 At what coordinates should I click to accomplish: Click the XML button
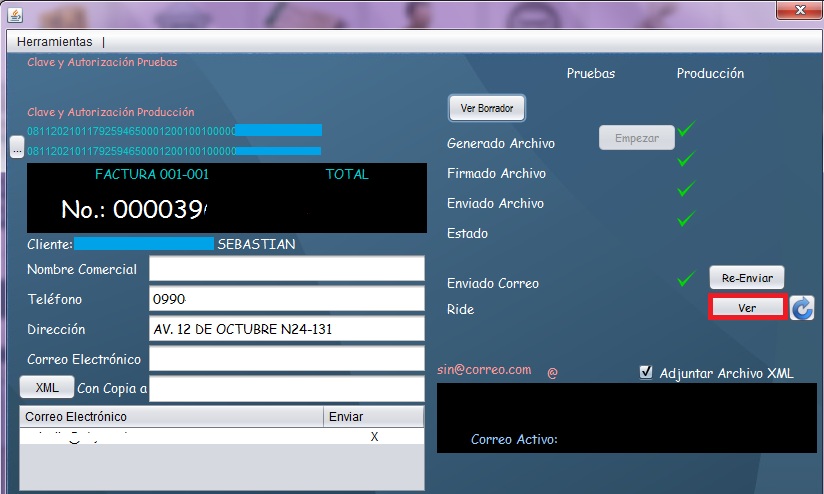coord(46,388)
